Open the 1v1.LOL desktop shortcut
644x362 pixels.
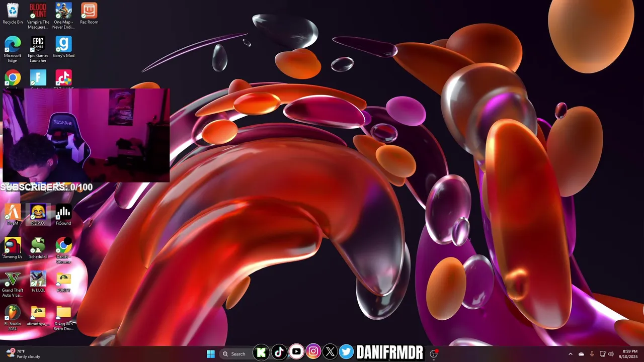pos(38,282)
